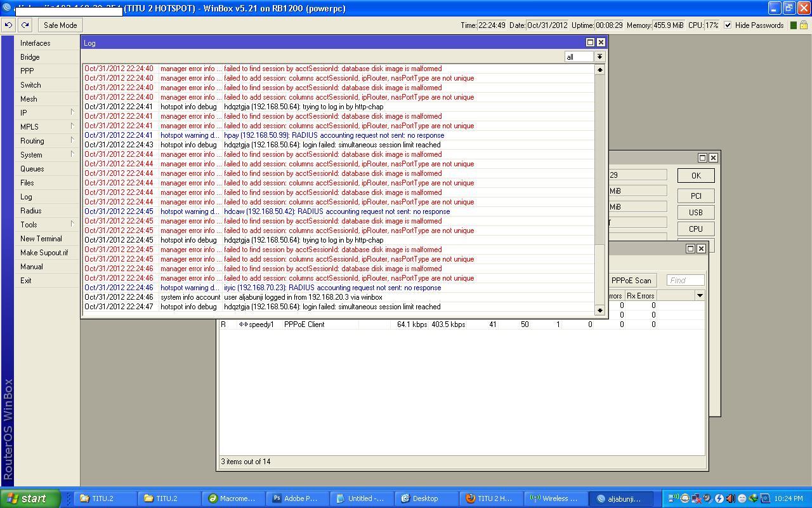Select log entry 'user aljabunji logged in'
Viewport: 812px width, 508px height.
[339, 297]
